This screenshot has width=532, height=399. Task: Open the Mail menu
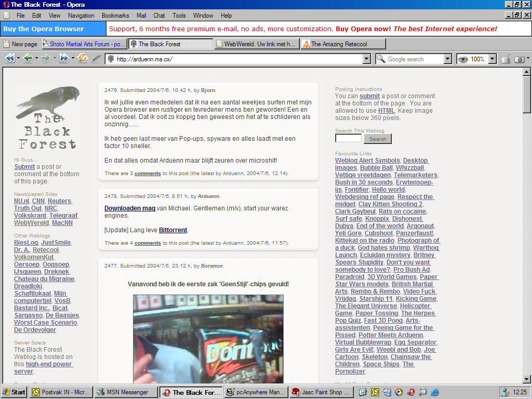click(x=141, y=15)
